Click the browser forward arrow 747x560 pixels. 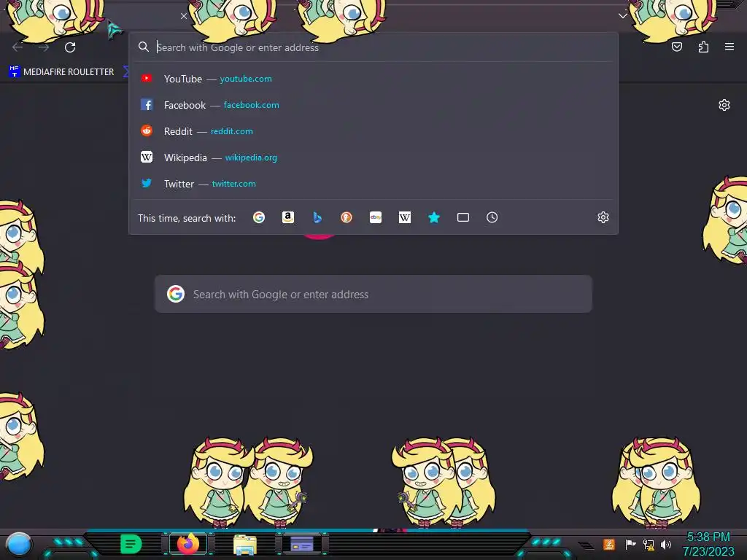tap(44, 47)
